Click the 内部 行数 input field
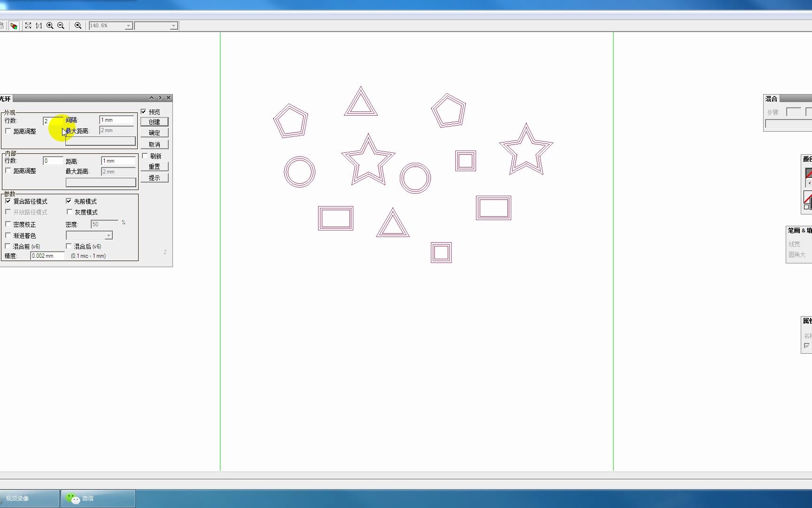This screenshot has width=812, height=508. 53,161
